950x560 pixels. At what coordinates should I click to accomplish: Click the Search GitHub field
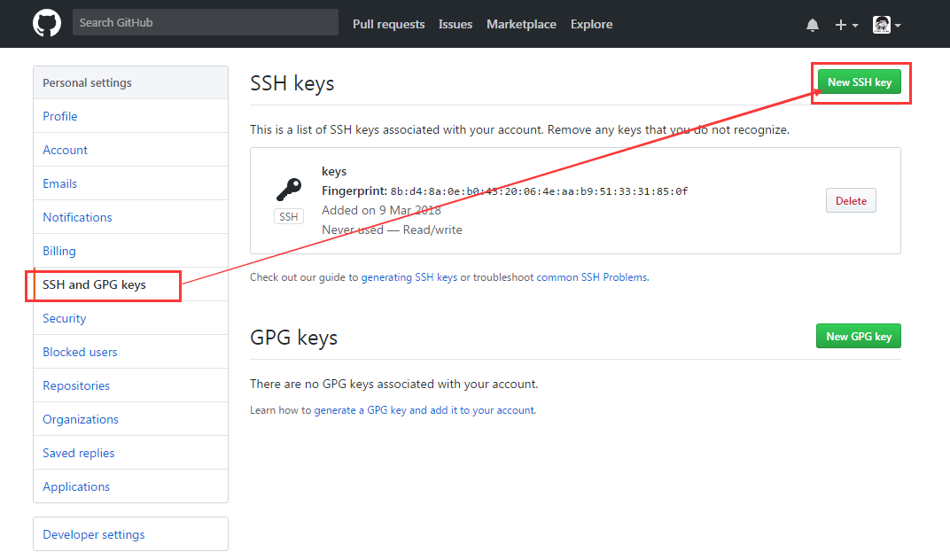tap(205, 22)
